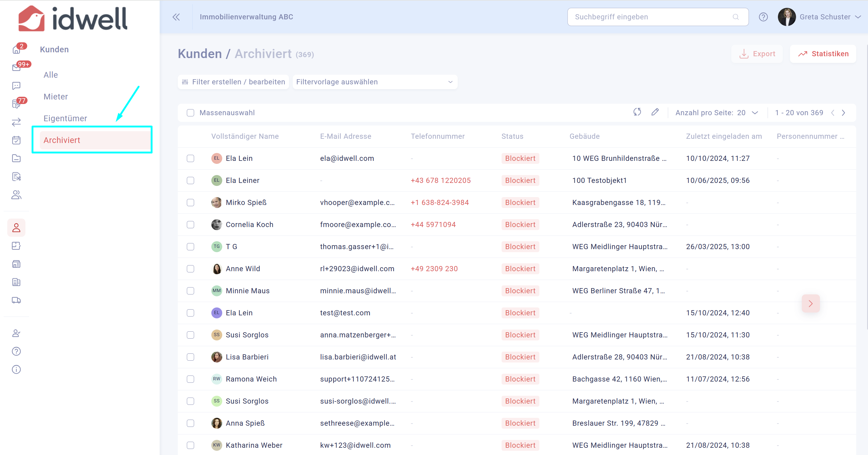Select the checkbox for ela@idwell.com row
Image resolution: width=868 pixels, height=455 pixels.
coord(190,158)
